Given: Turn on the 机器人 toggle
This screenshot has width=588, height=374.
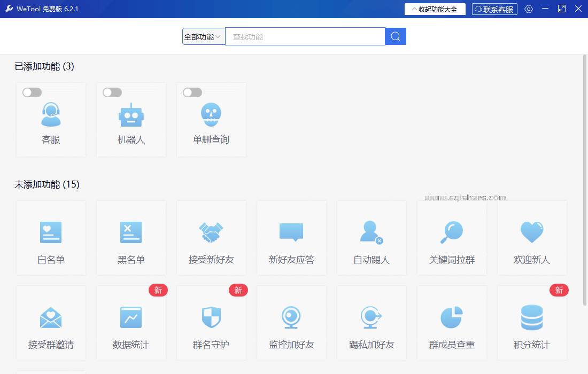Looking at the screenshot, I should (112, 92).
